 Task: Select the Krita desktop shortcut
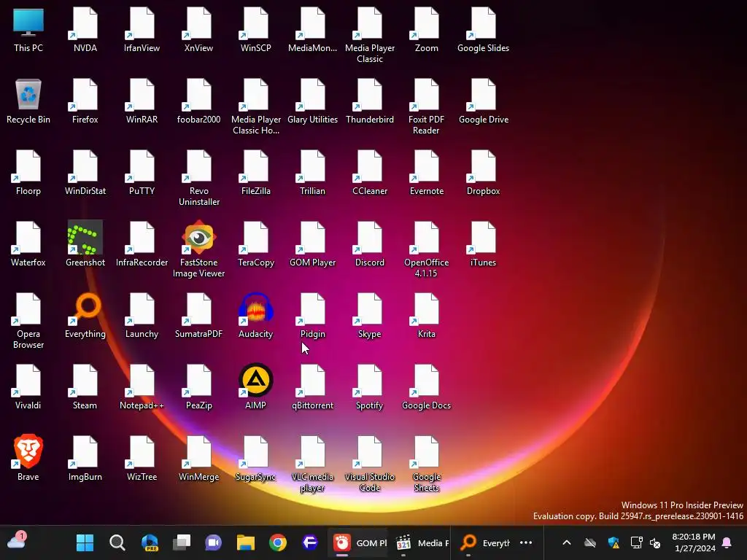tap(426, 315)
